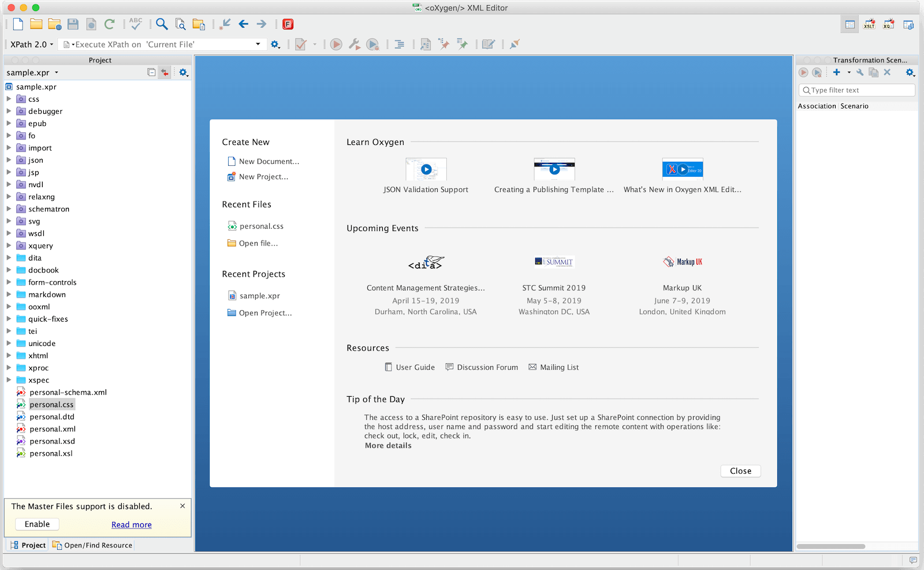Add new scenario with the blue plus icon

[836, 72]
